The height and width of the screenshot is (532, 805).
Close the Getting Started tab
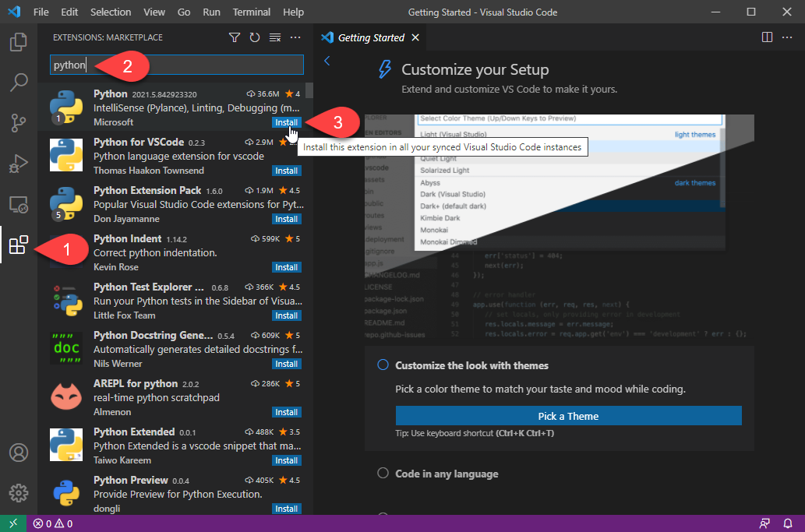pos(415,37)
